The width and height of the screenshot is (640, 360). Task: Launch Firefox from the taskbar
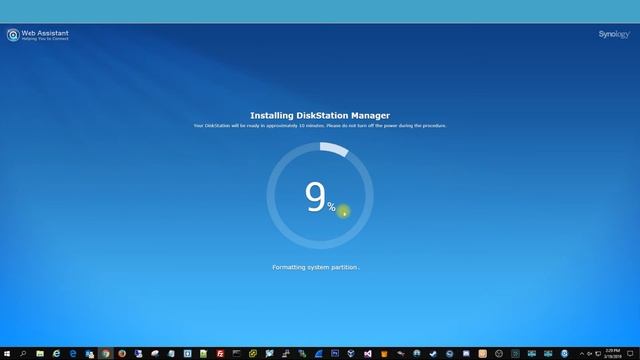(x=122, y=353)
